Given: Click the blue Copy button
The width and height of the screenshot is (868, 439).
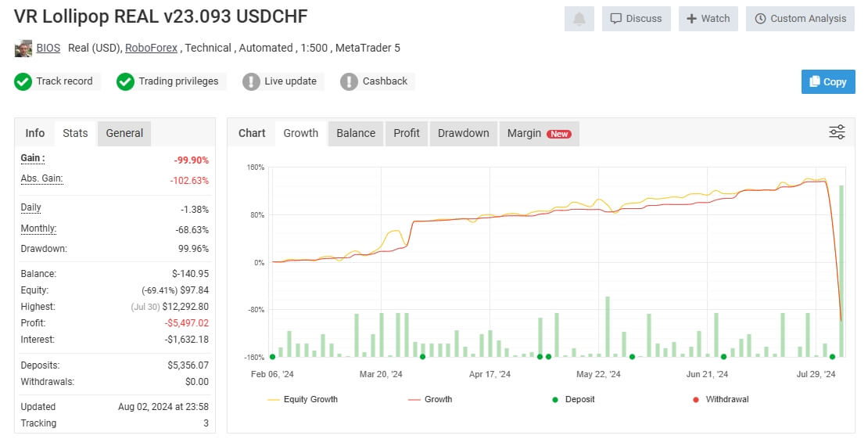Looking at the screenshot, I should coord(828,81).
